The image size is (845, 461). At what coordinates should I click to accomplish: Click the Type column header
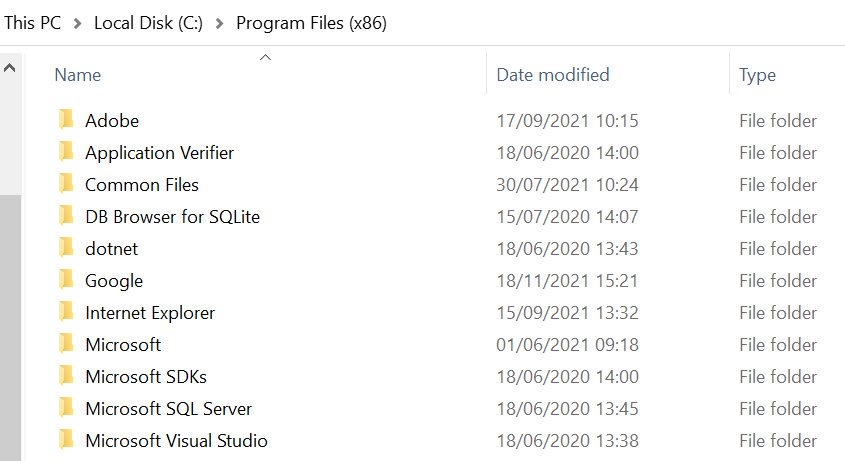coord(757,75)
